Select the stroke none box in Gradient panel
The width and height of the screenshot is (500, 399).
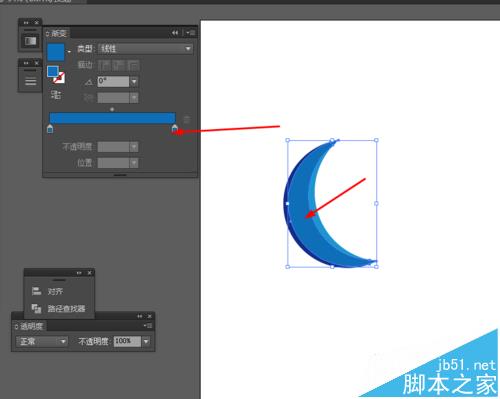[x=59, y=78]
